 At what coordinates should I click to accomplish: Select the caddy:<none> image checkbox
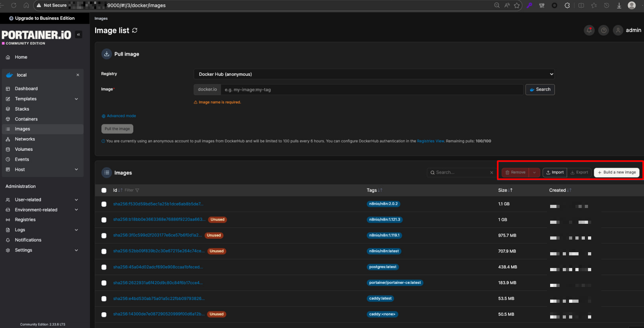click(x=104, y=315)
